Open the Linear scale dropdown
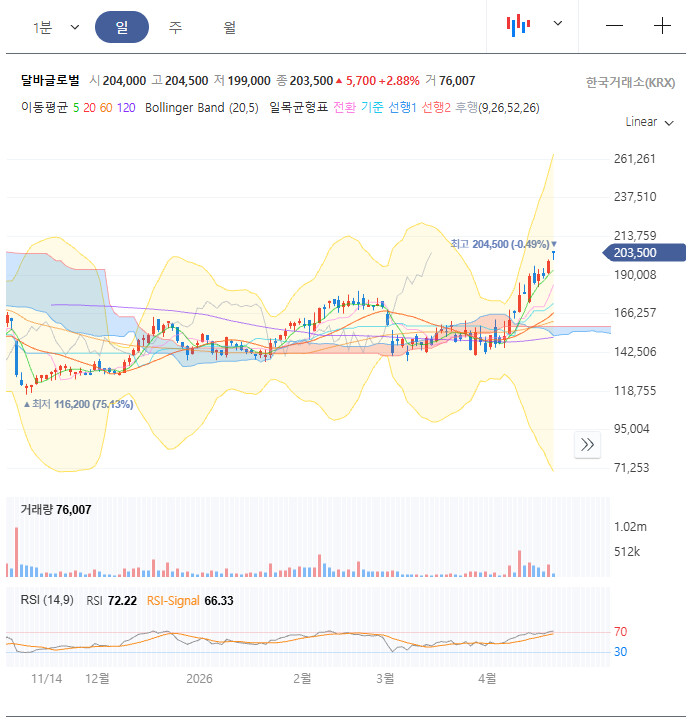 [x=649, y=122]
